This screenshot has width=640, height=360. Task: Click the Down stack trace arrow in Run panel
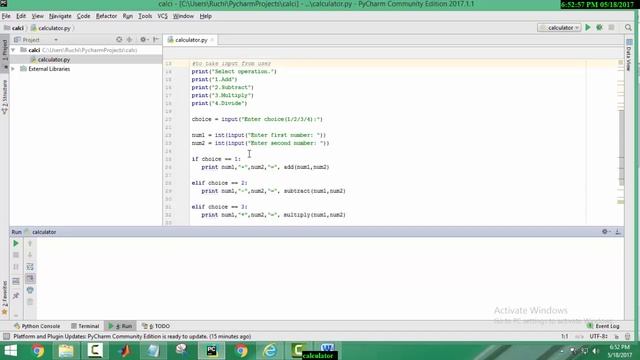click(x=30, y=255)
